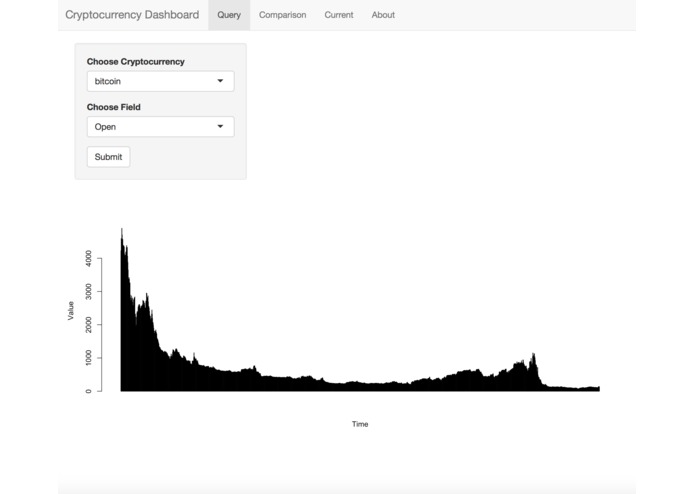The width and height of the screenshot is (695, 494).
Task: Click the Choose Cryptocurrency label
Action: coord(136,62)
